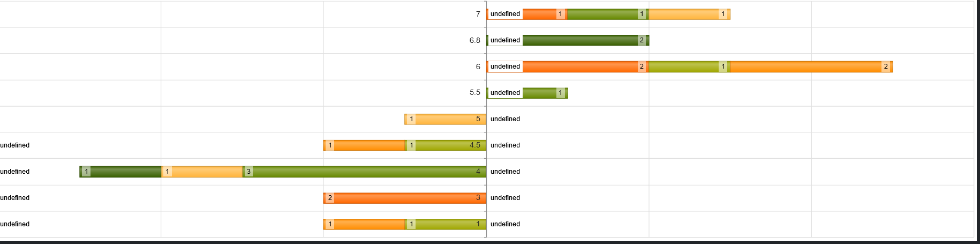980x244 pixels.
Task: Click the dark green bar in row 6.8
Action: tap(581, 40)
